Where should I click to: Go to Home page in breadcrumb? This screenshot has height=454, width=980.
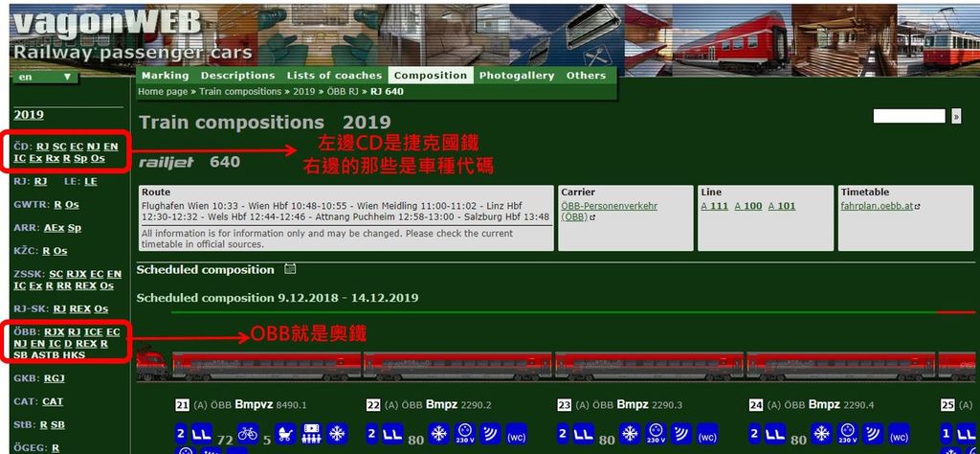point(163,91)
